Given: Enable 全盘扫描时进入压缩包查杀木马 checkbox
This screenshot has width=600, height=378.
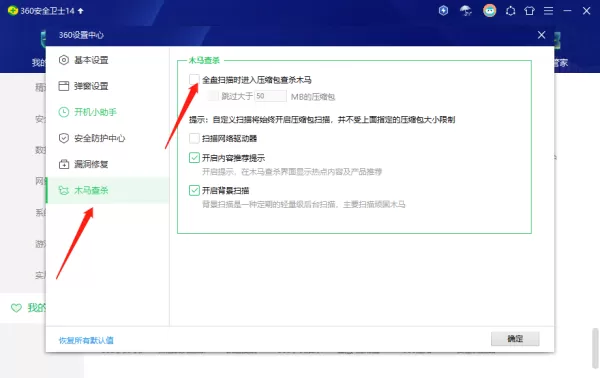Looking at the screenshot, I should (x=194, y=80).
